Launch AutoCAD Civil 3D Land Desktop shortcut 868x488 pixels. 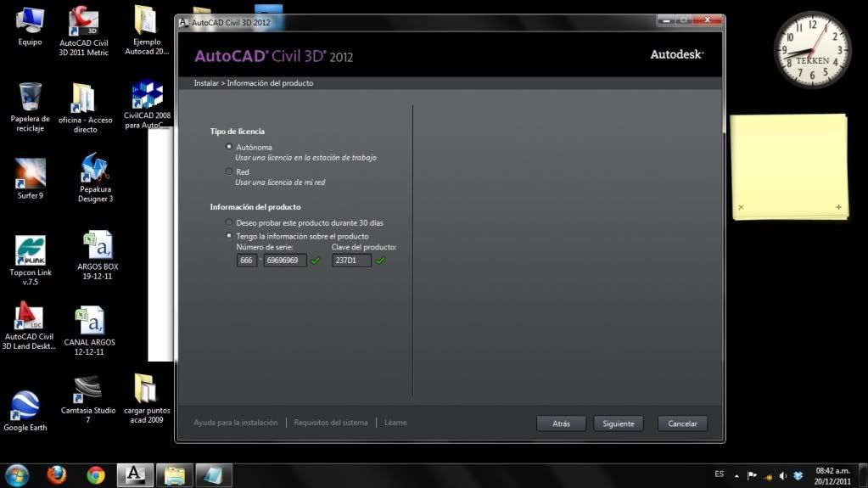(29, 326)
